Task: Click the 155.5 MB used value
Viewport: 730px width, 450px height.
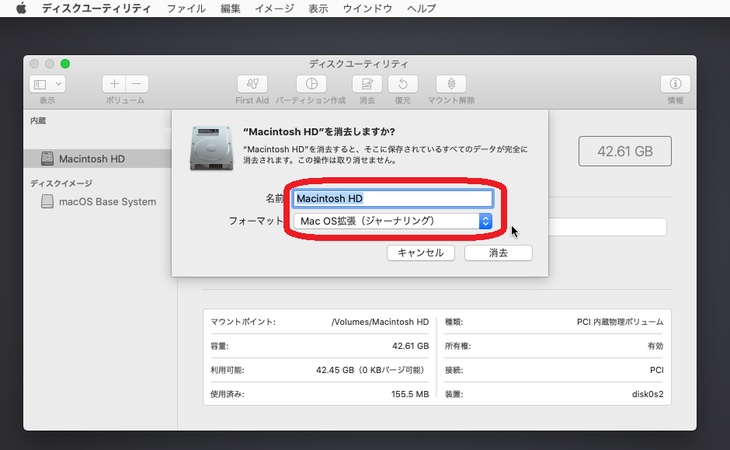Action: [x=410, y=394]
